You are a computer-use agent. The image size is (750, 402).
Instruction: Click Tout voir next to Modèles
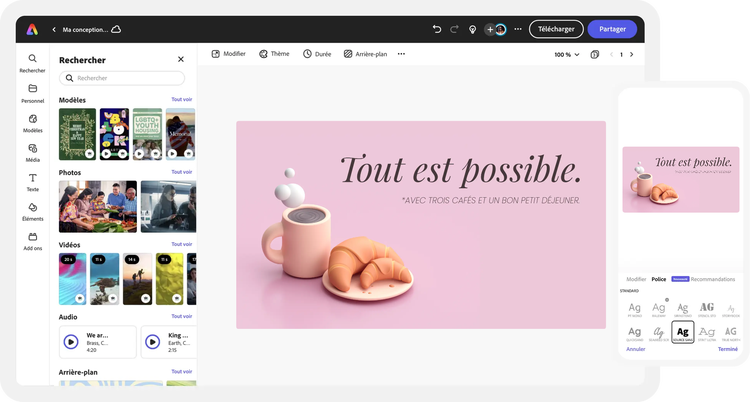(x=182, y=100)
